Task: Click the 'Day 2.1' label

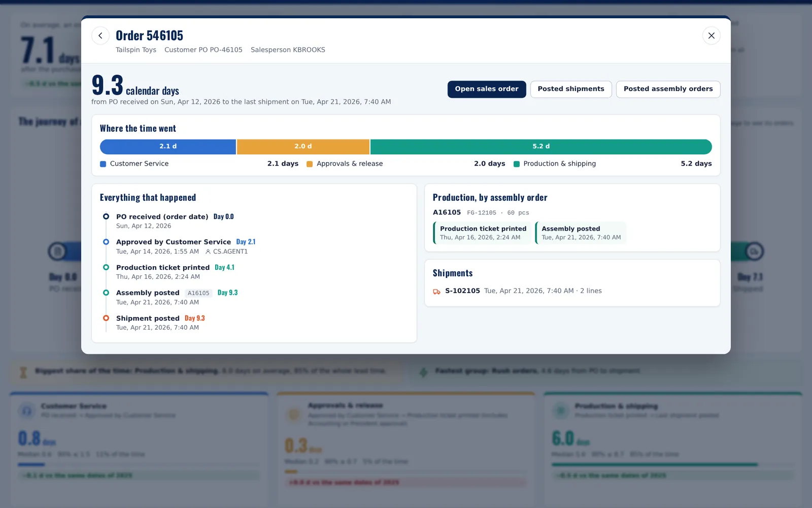Action: tap(246, 242)
